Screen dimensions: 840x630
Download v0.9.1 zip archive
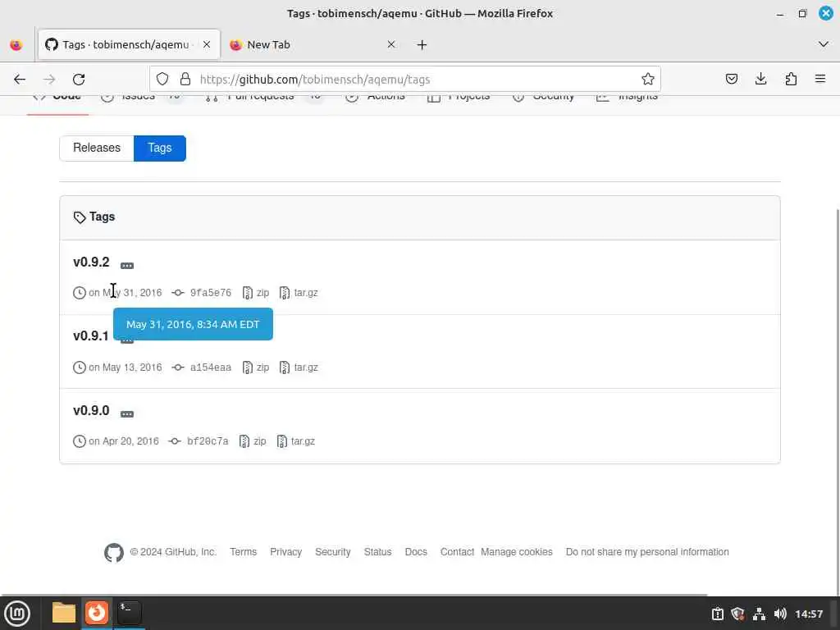256,367
